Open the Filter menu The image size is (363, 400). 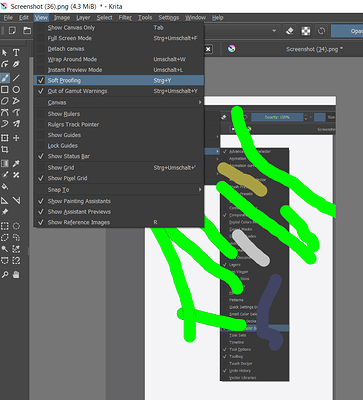125,18
